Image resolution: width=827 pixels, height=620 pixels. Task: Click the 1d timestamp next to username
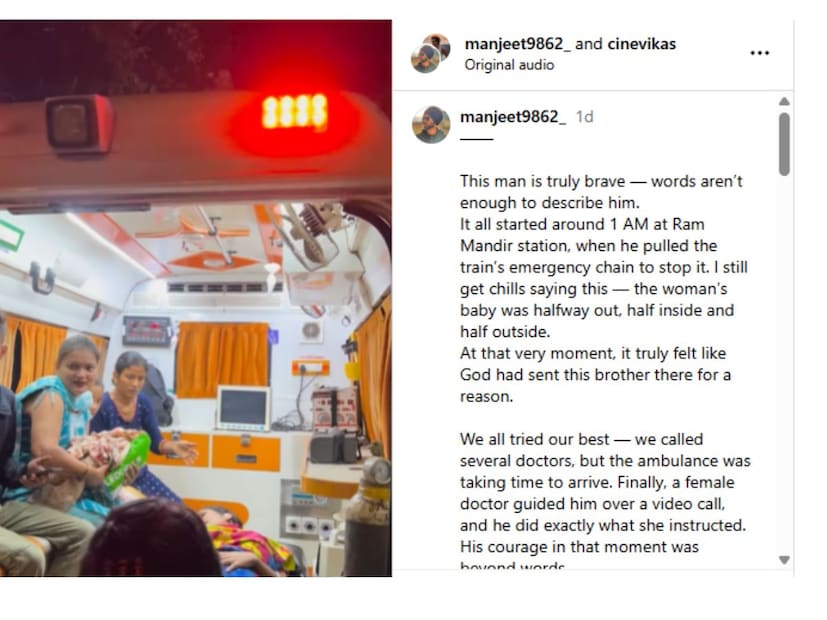[584, 117]
